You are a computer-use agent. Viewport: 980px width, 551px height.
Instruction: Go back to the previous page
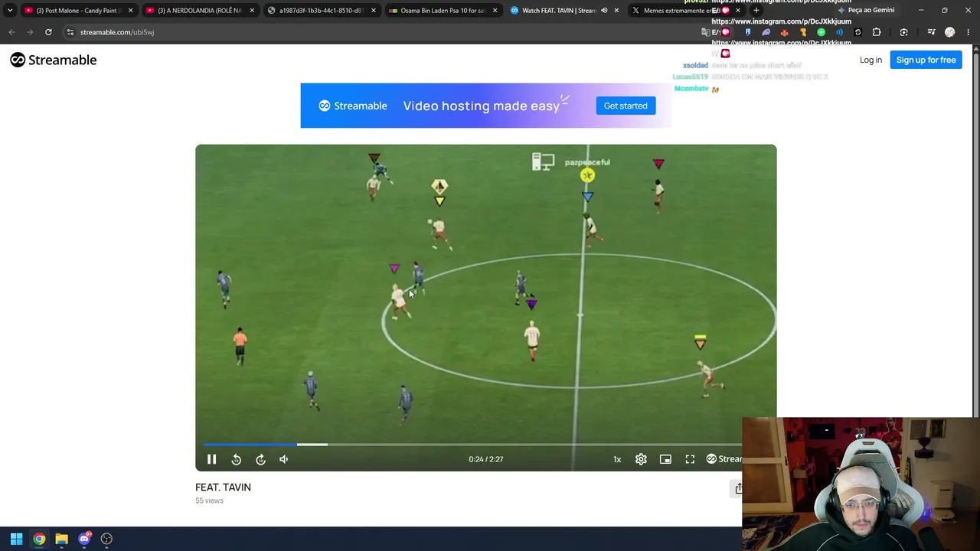click(11, 32)
